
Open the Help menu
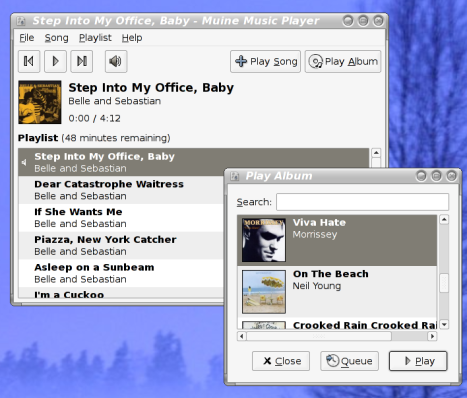click(x=132, y=38)
